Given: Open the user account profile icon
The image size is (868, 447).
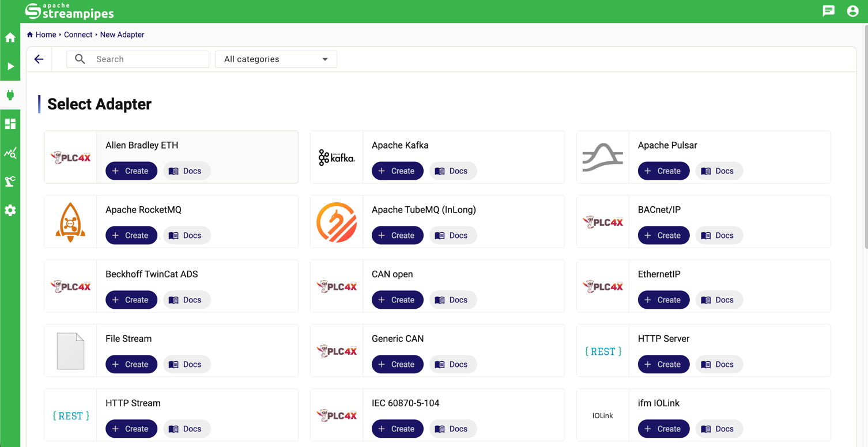Looking at the screenshot, I should coord(852,11).
